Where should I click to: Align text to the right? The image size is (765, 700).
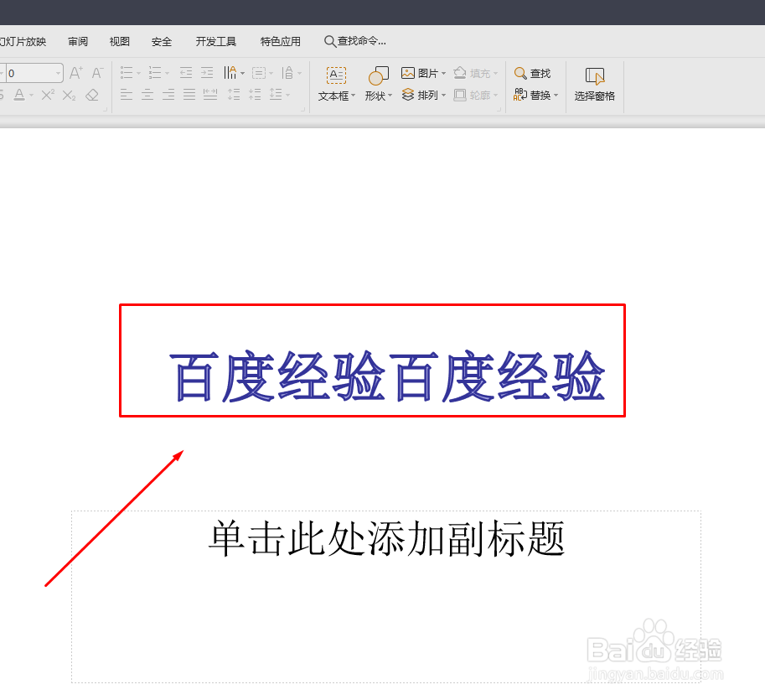click(x=168, y=94)
